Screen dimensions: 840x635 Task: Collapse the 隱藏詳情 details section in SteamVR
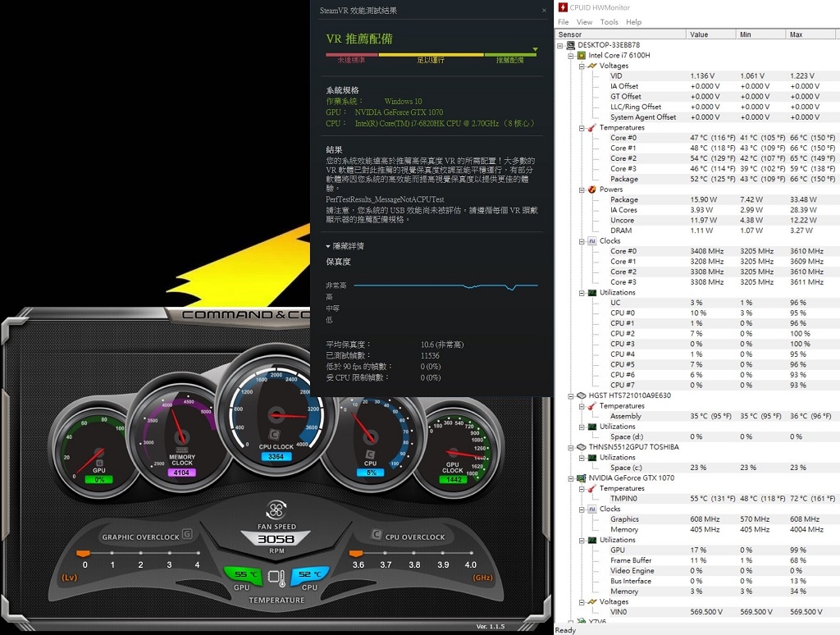point(345,246)
